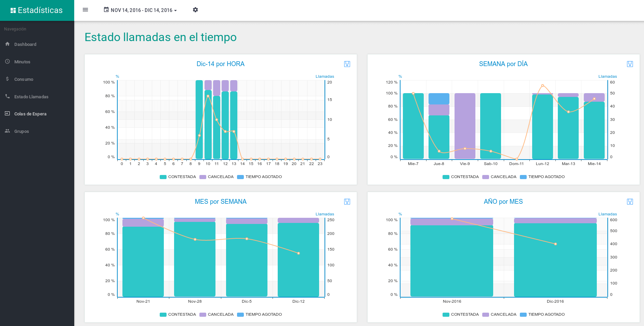Save the AÑO por MES chart

click(x=630, y=202)
